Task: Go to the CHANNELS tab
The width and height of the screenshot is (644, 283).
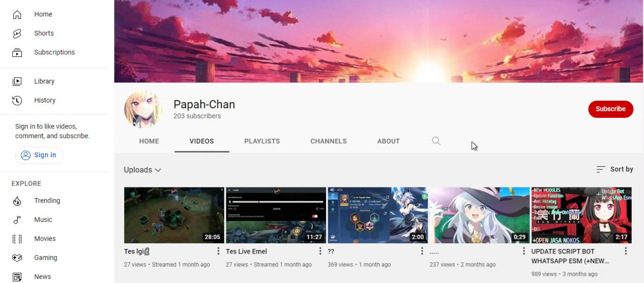Action: tap(329, 141)
